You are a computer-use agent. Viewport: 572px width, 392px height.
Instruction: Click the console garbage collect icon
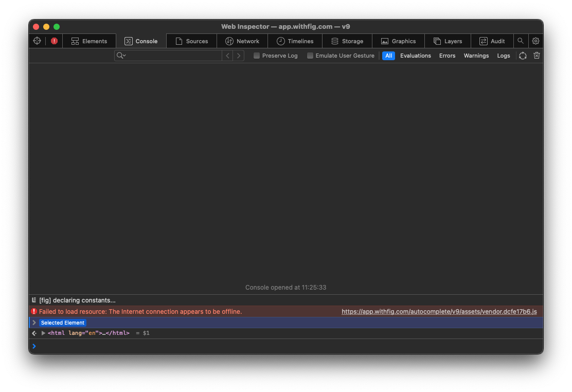(x=523, y=56)
